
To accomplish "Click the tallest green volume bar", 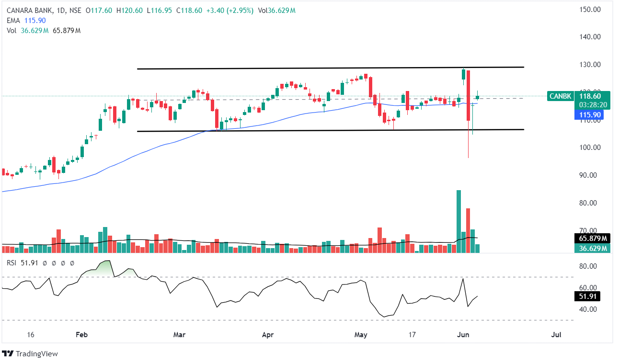I will point(459,220).
